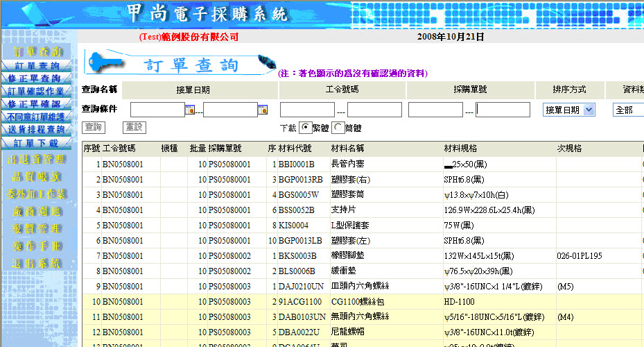This screenshot has width=644, height=347.
Task: Expand the 訂單查詢 sidebar menu group
Action: [39, 52]
